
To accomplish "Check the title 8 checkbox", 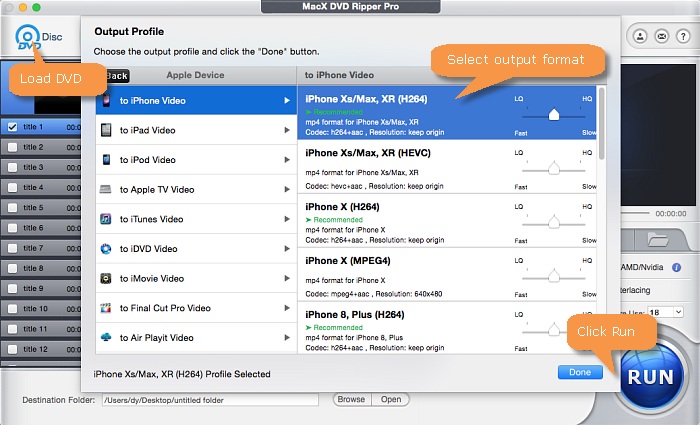I will click(x=12, y=268).
